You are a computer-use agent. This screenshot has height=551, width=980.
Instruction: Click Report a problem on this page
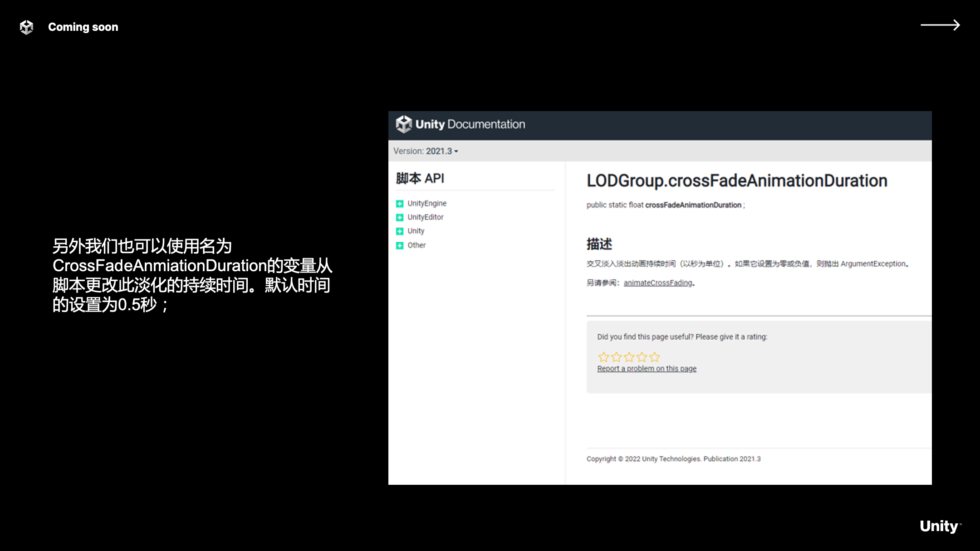coord(647,369)
